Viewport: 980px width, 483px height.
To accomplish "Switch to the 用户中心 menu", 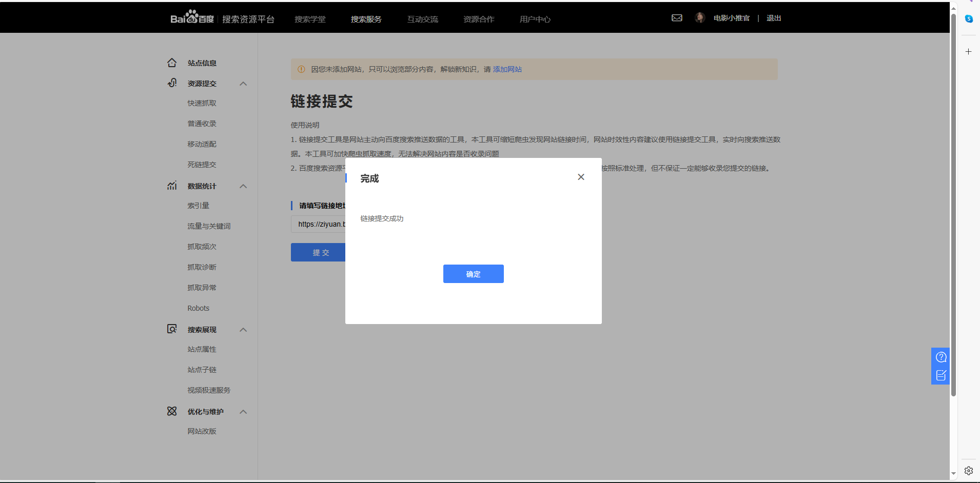I will tap(535, 19).
